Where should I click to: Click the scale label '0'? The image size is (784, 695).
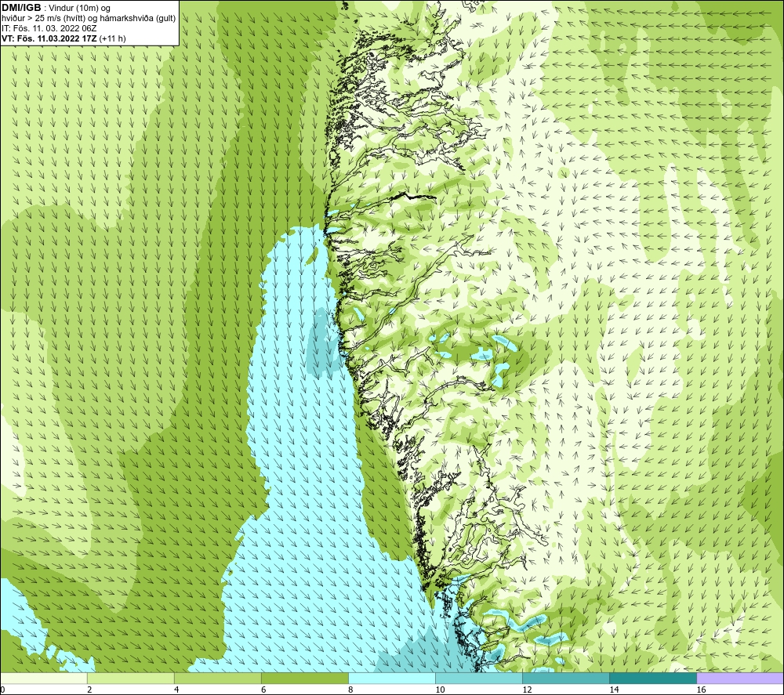point(2,690)
